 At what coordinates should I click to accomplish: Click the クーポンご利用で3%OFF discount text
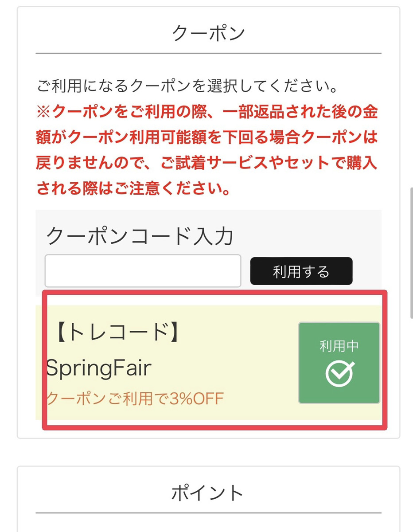[135, 399]
